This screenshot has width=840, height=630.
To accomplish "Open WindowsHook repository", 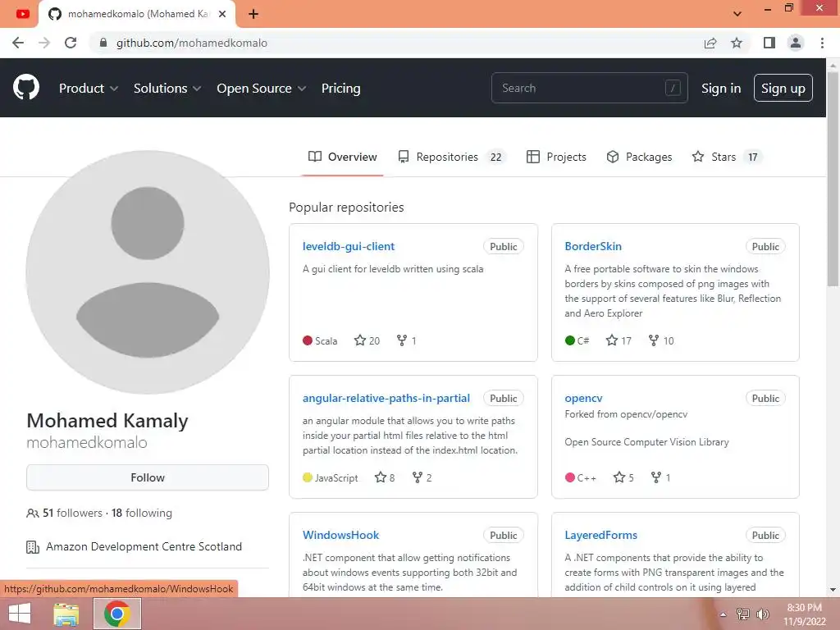I will pyautogui.click(x=340, y=535).
